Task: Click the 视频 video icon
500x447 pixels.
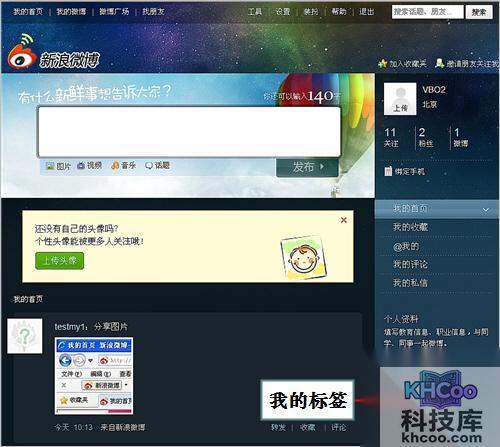Action: pyautogui.click(x=81, y=165)
